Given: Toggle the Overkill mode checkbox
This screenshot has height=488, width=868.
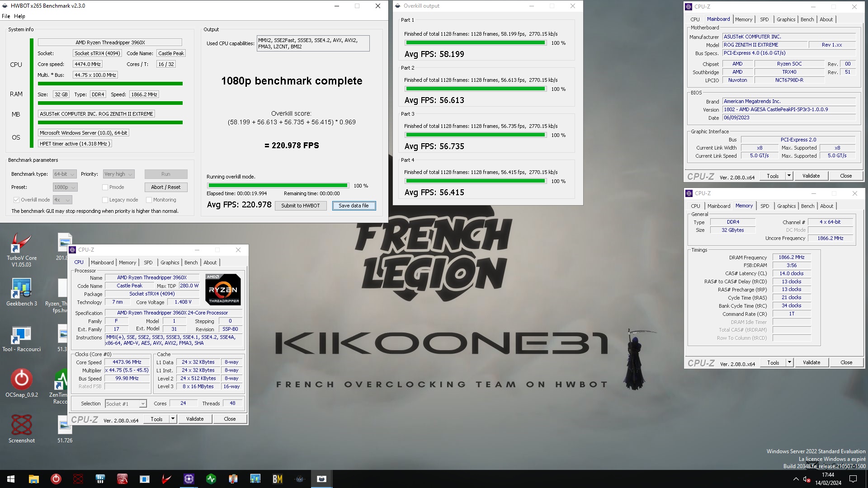Looking at the screenshot, I should 16,200.
